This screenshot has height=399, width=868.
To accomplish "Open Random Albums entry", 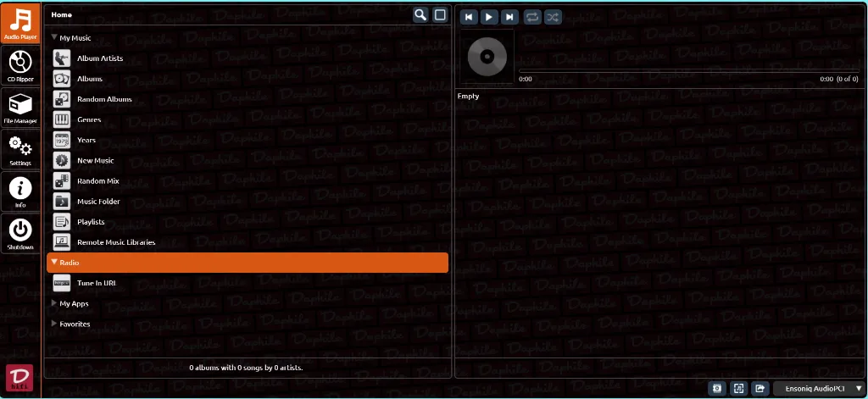I will (104, 99).
